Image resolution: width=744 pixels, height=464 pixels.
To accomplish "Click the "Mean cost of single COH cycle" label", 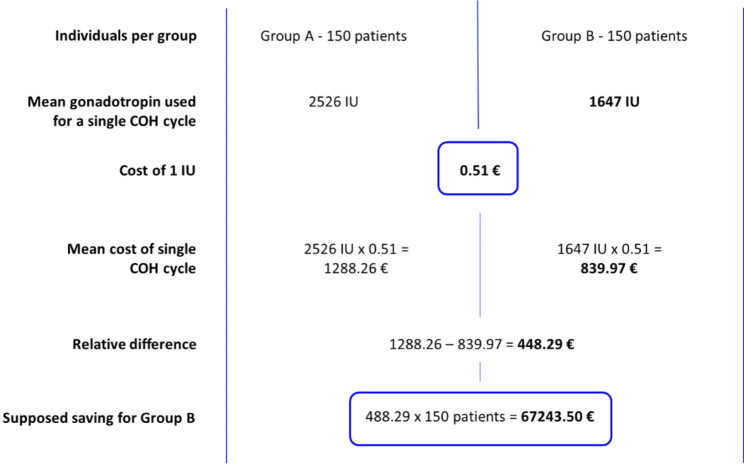I will coord(139,257).
